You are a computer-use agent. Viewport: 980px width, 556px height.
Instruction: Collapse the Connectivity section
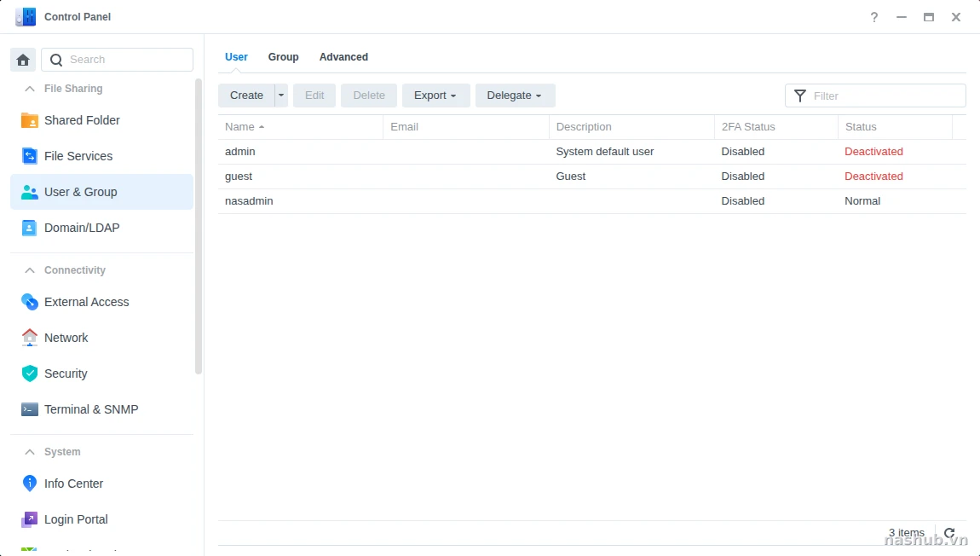coord(29,270)
